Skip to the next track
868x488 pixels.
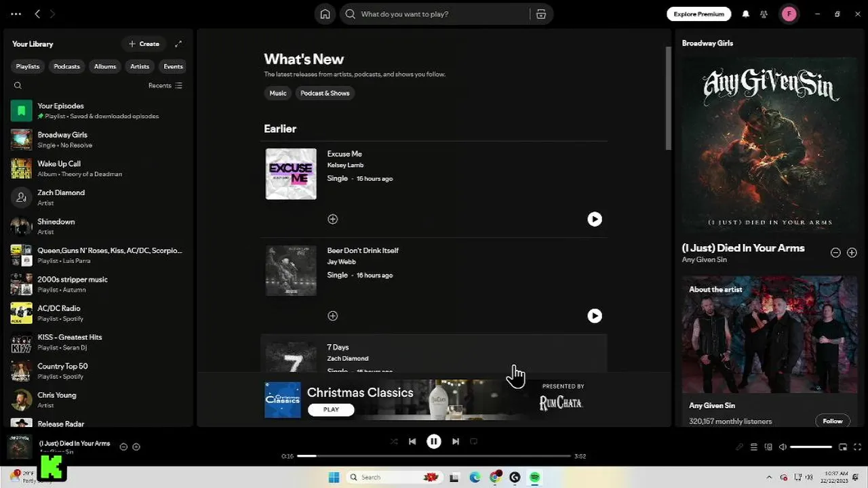[456, 441]
